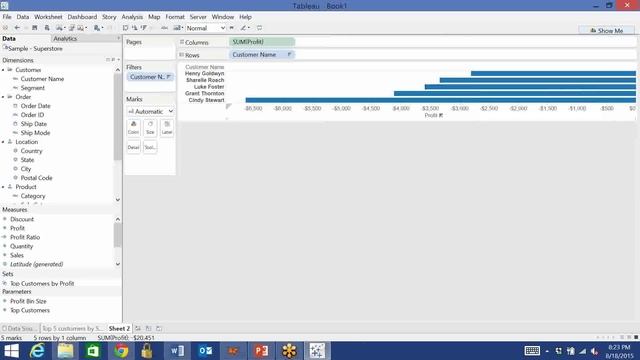Open the Show Me panel

point(607,30)
